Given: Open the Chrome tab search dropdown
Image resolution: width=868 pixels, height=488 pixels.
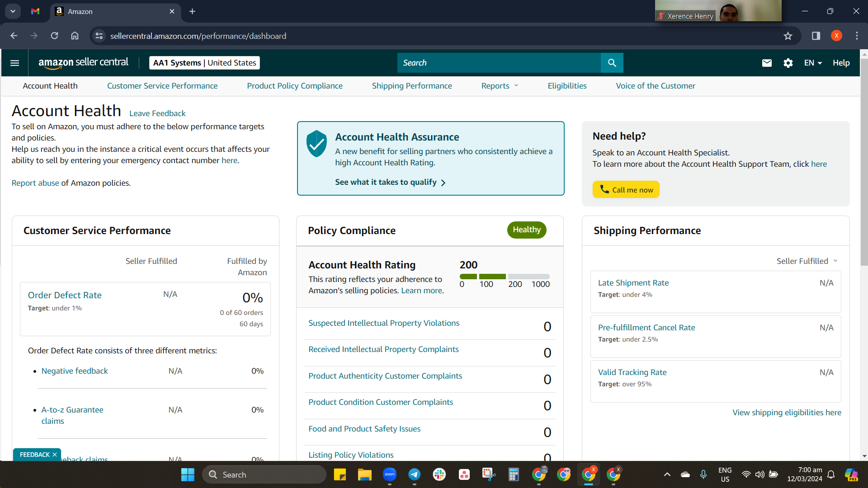Looking at the screenshot, I should click(x=13, y=11).
